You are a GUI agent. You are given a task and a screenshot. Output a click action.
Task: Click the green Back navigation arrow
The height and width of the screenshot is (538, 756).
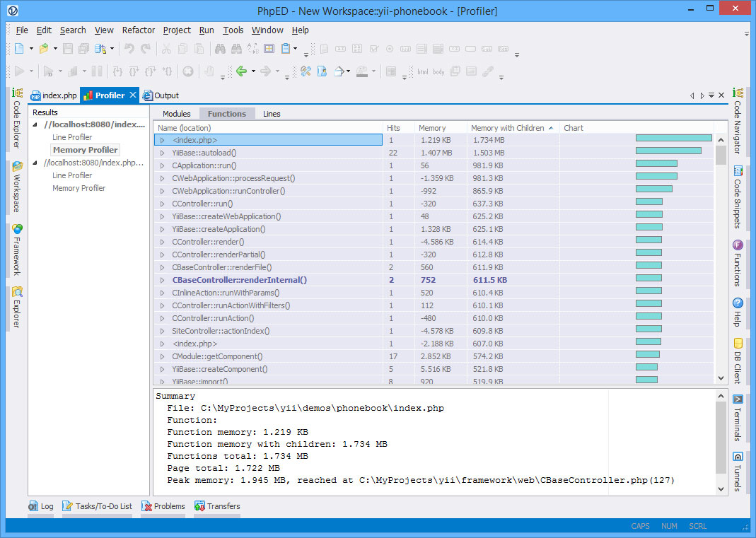click(241, 71)
